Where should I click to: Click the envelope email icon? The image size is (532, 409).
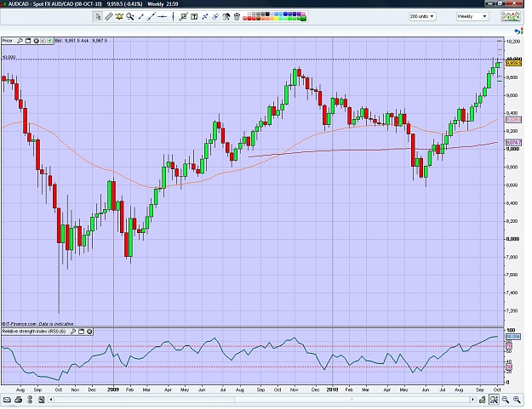(7, 400)
